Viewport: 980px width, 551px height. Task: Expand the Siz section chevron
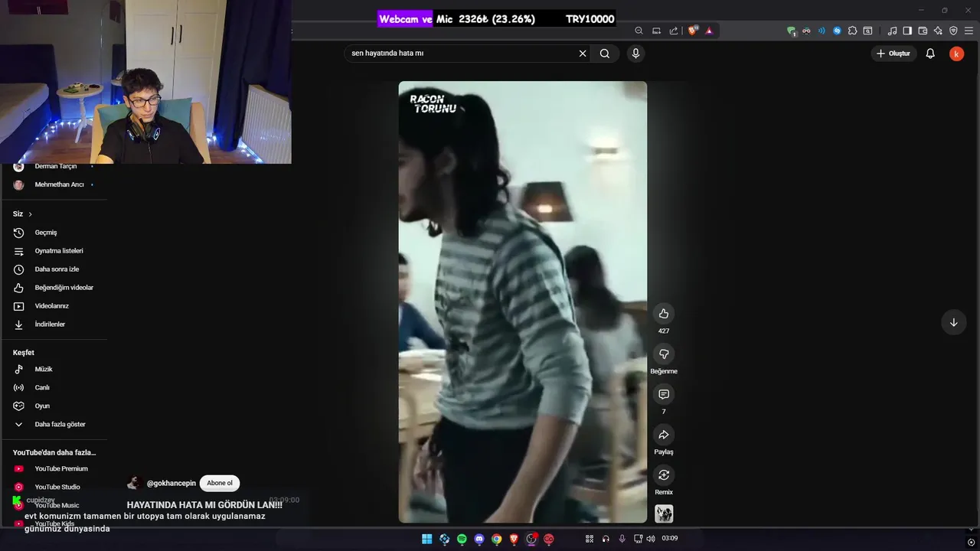point(30,214)
